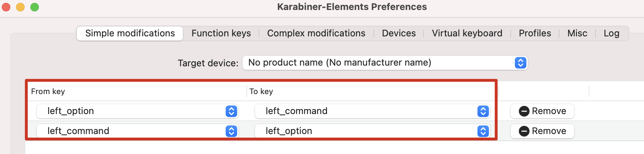Click the arrows icon beside left_option From key

(x=231, y=111)
